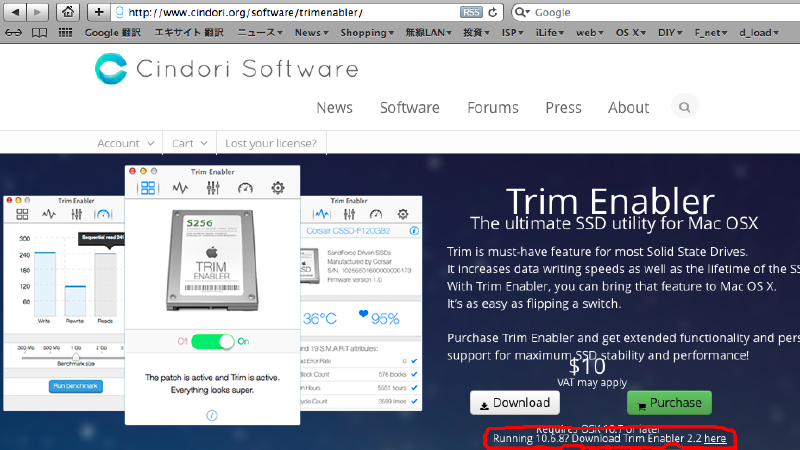This screenshot has width=800, height=450.
Task: Open the ニュース bookmarks folder
Action: (x=260, y=33)
